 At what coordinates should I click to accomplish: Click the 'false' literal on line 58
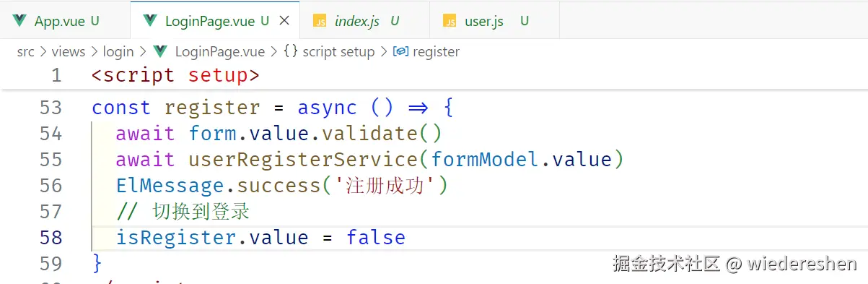(x=376, y=238)
